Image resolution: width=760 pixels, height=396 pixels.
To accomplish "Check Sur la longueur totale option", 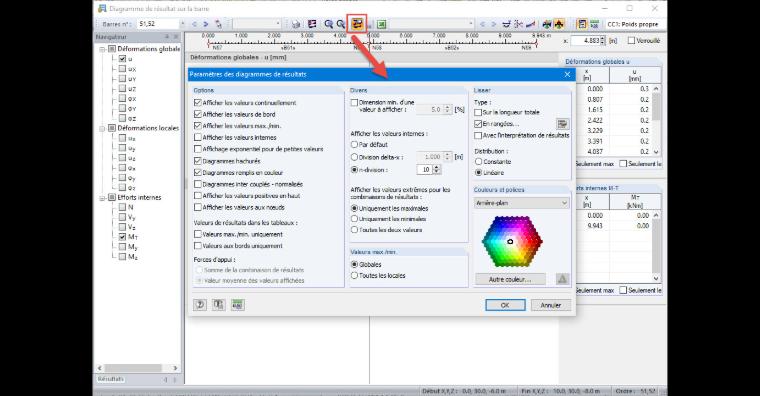I will tap(478, 112).
